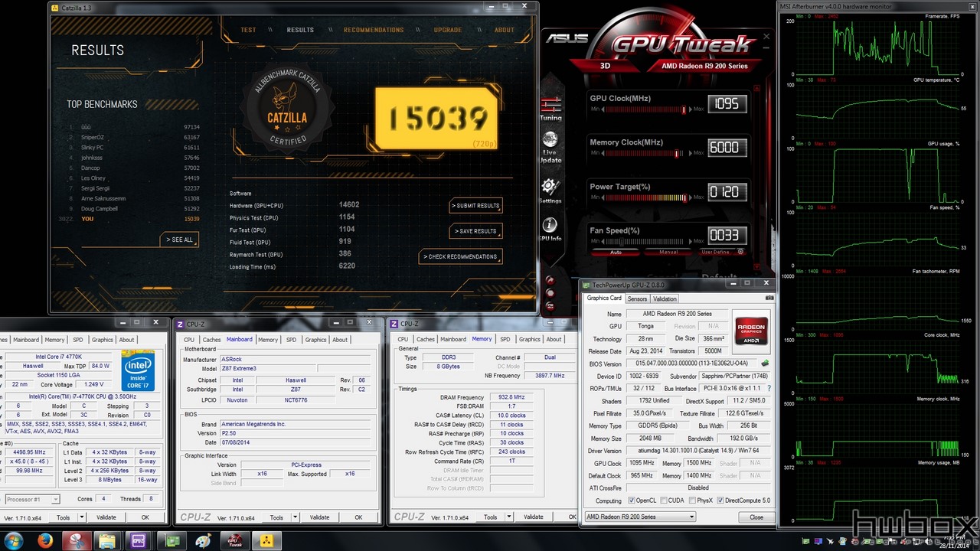
Task: Click the Close button in GPU-Z
Action: (756, 517)
